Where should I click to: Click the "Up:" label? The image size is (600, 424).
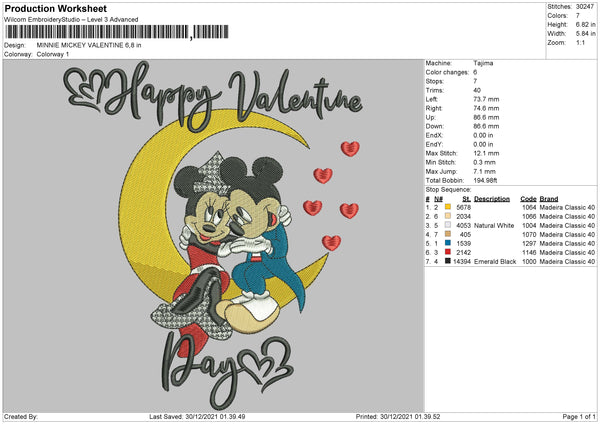[430, 117]
